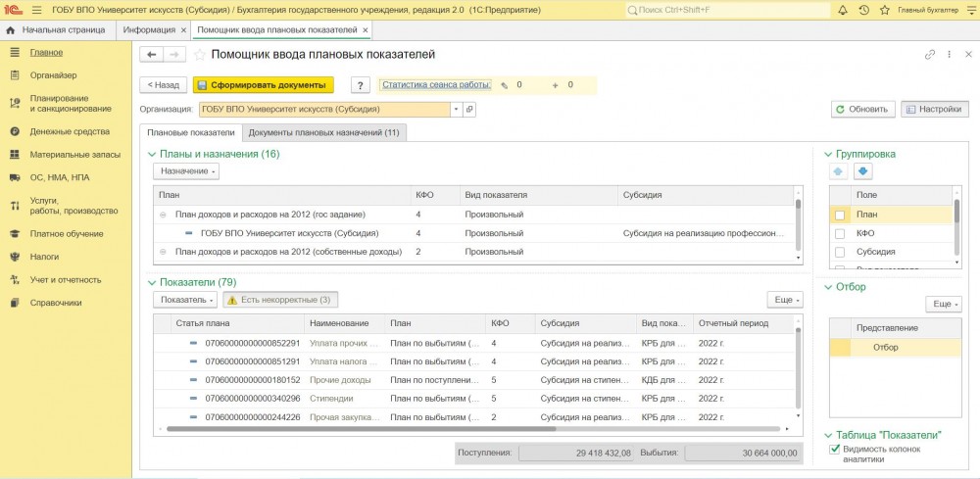The height and width of the screenshot is (479, 980).
Task: Open the Организация dropdown list
Action: point(456,110)
